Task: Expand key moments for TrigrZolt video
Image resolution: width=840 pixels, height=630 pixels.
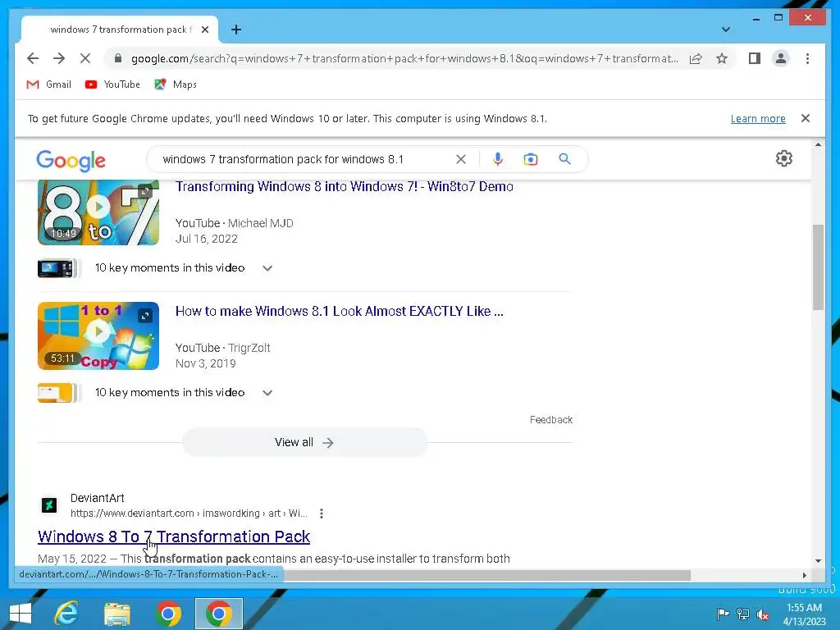Action: pyautogui.click(x=267, y=393)
